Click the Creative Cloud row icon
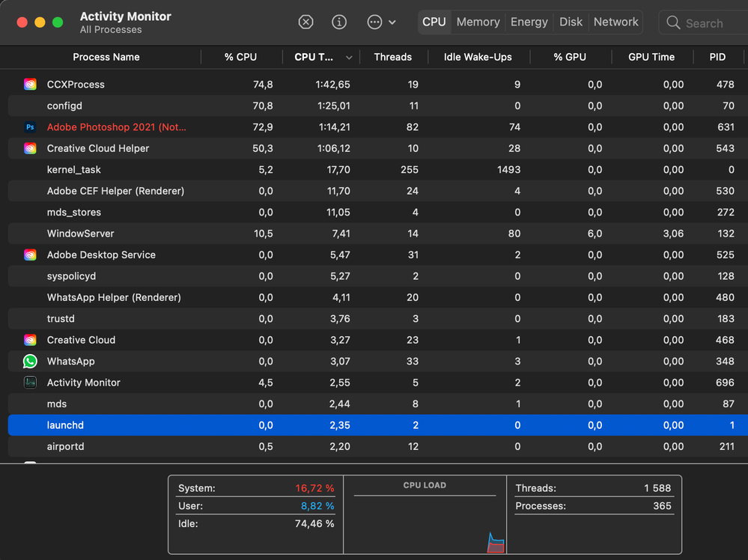 coord(30,340)
